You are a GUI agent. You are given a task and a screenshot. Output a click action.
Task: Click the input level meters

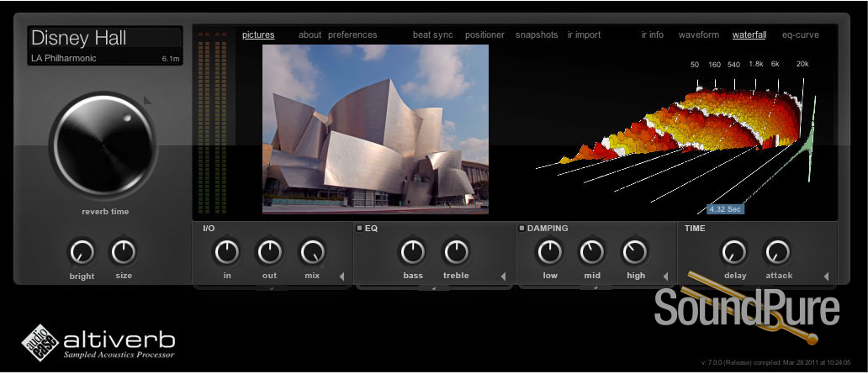pyautogui.click(x=213, y=123)
